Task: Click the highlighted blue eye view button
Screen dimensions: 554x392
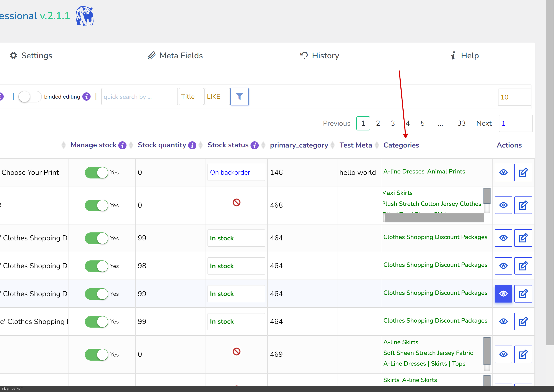Action: (x=503, y=293)
